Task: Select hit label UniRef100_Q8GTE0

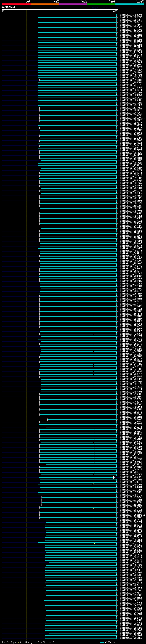Action: tap(131, 638)
